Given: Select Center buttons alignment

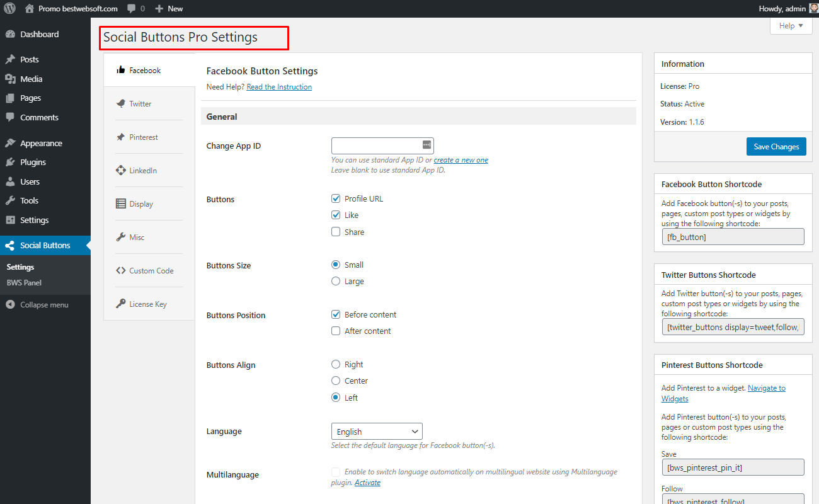Looking at the screenshot, I should pos(336,381).
